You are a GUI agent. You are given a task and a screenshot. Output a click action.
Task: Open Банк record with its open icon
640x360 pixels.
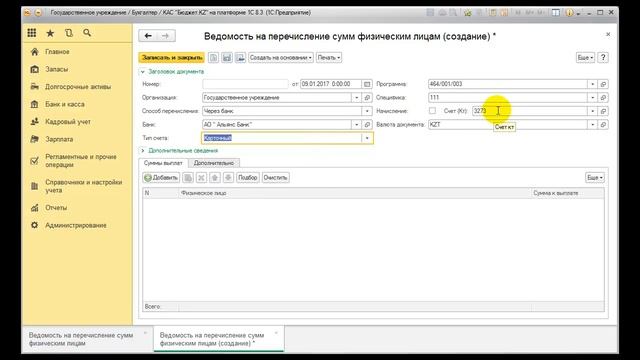[367, 124]
